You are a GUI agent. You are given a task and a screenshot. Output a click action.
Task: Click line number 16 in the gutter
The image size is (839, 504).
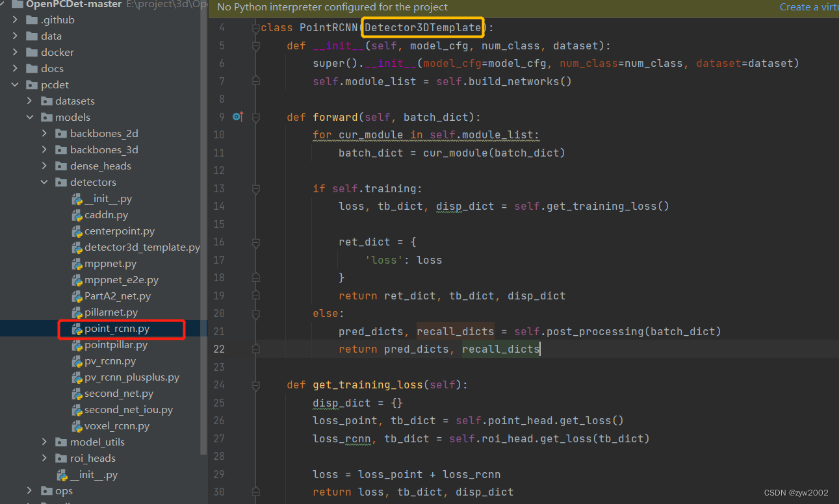click(x=219, y=242)
